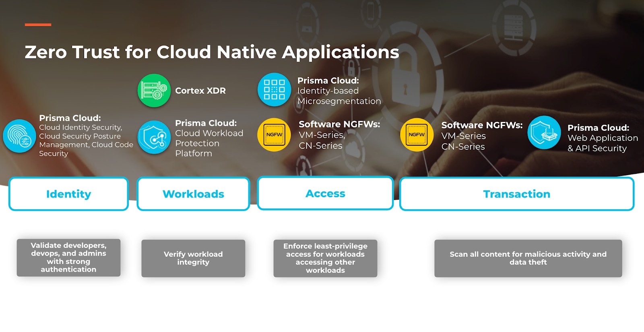Select the Identity box
This screenshot has height=332, width=644.
coord(69,194)
